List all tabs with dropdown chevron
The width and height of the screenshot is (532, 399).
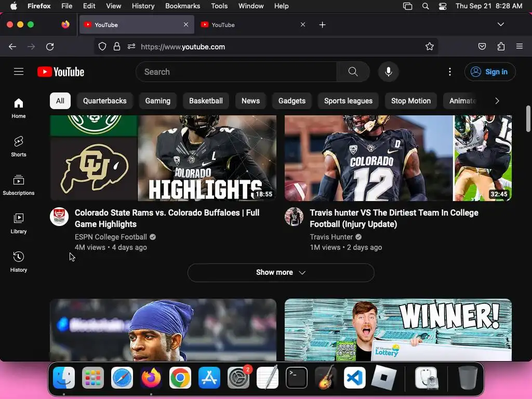[x=500, y=24]
